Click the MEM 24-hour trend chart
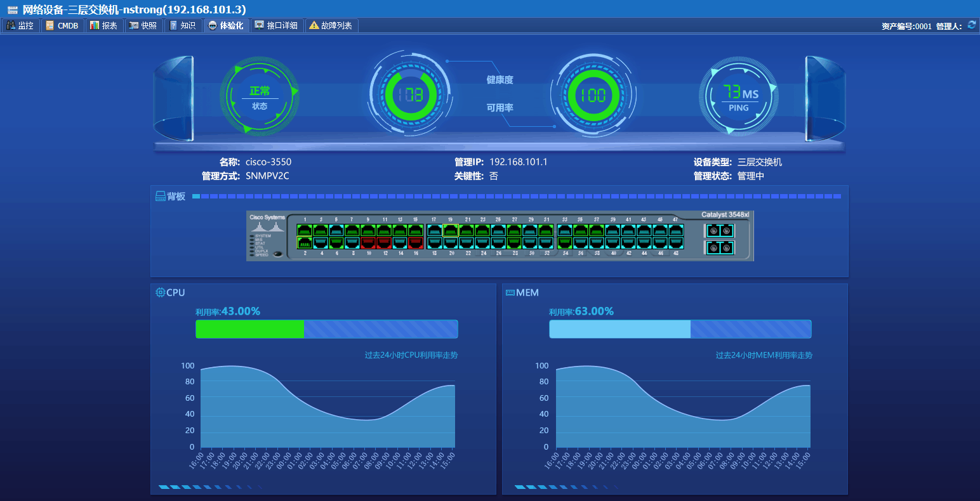Image resolution: width=980 pixels, height=501 pixels. click(x=683, y=407)
